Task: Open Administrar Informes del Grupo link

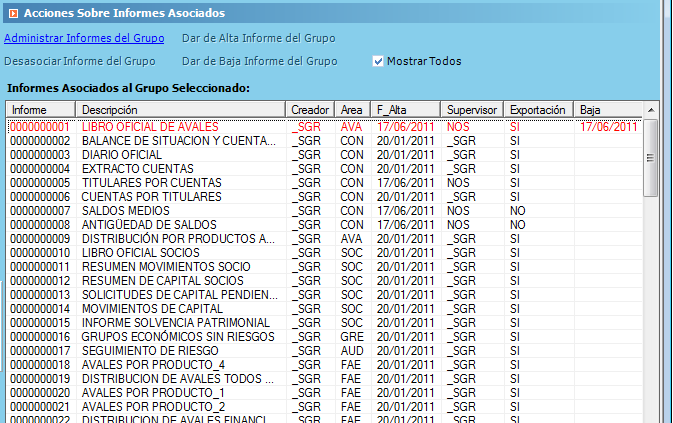Action: click(84, 38)
